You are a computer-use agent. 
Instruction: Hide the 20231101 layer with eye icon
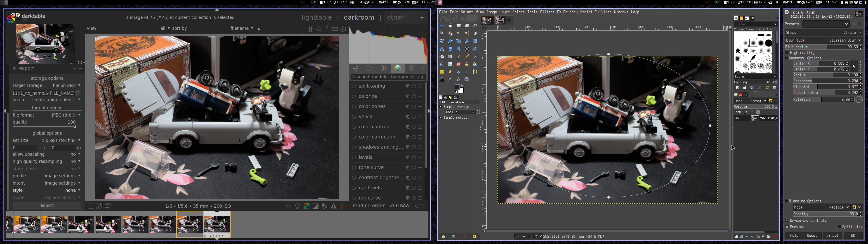click(737, 118)
